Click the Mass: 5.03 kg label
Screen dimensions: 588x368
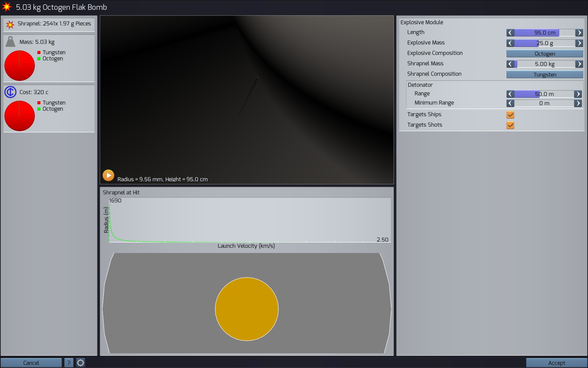(37, 42)
